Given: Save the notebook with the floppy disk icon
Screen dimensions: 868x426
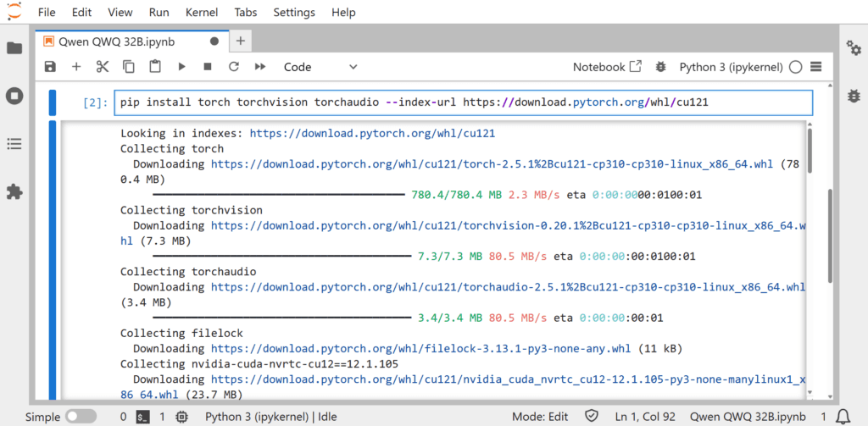Looking at the screenshot, I should click(x=50, y=67).
